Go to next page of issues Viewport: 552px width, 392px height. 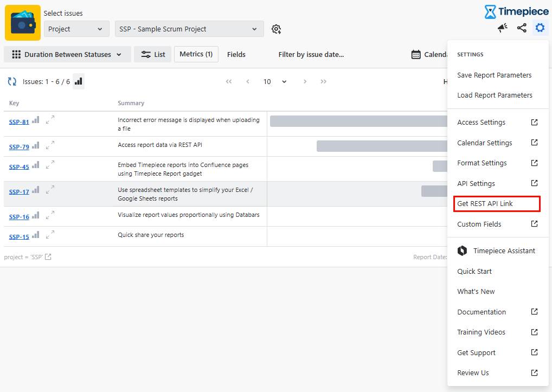click(305, 82)
